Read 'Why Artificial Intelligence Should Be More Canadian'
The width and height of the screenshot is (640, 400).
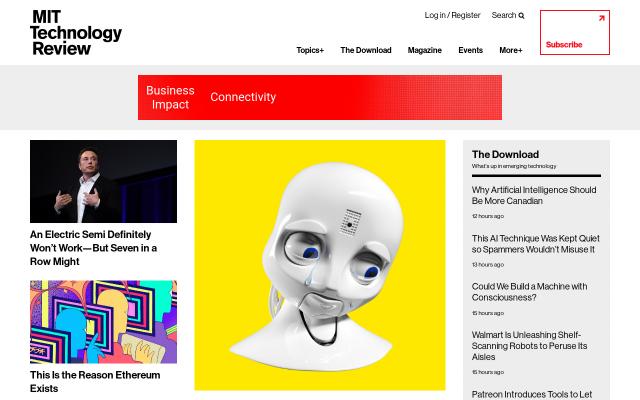point(534,196)
